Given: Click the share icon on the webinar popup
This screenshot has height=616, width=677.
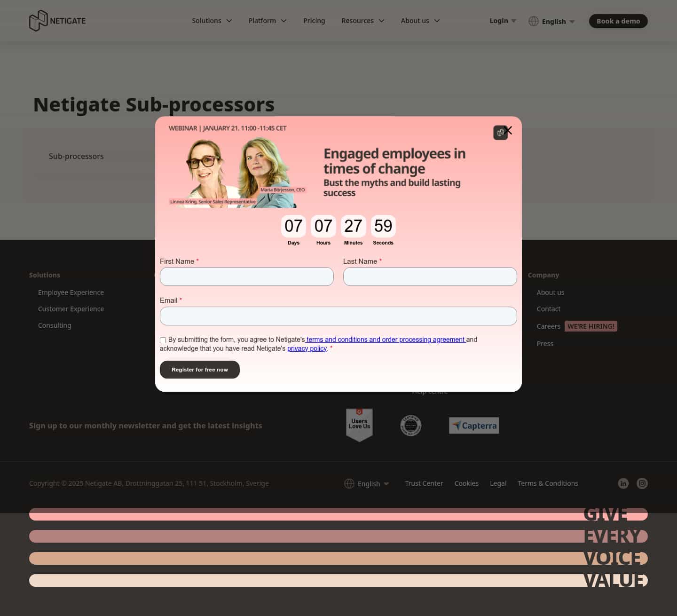Looking at the screenshot, I should click(500, 133).
